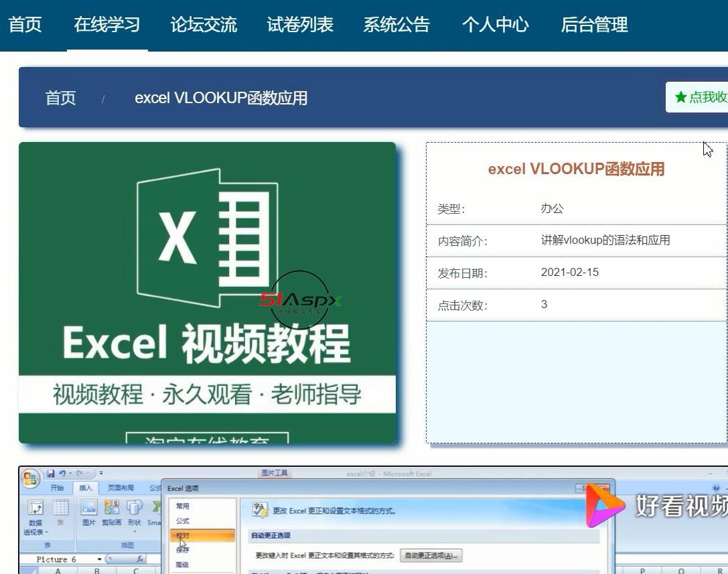This screenshot has height=574, width=728.
Task: Click the 类型 label
Action: coord(451,208)
